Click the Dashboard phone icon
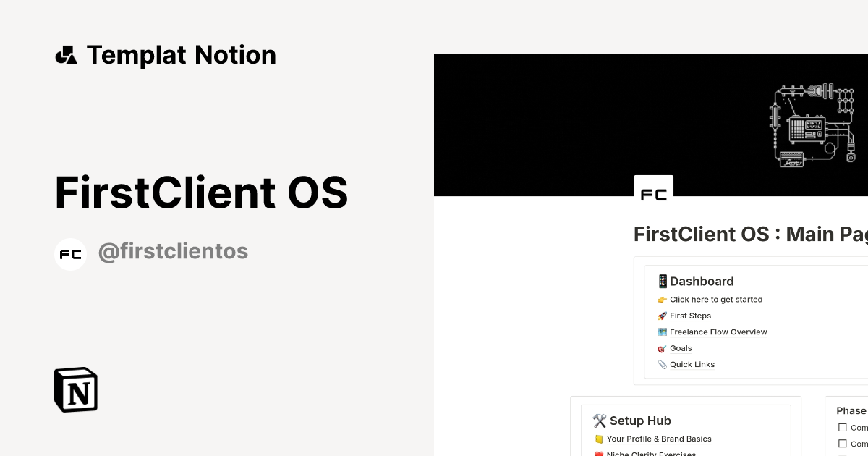 pos(663,281)
